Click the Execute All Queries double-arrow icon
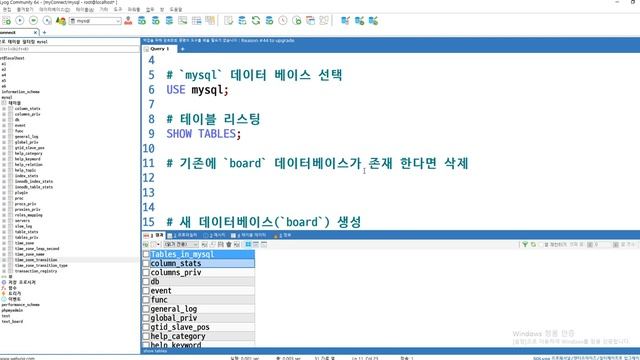 [33, 20]
